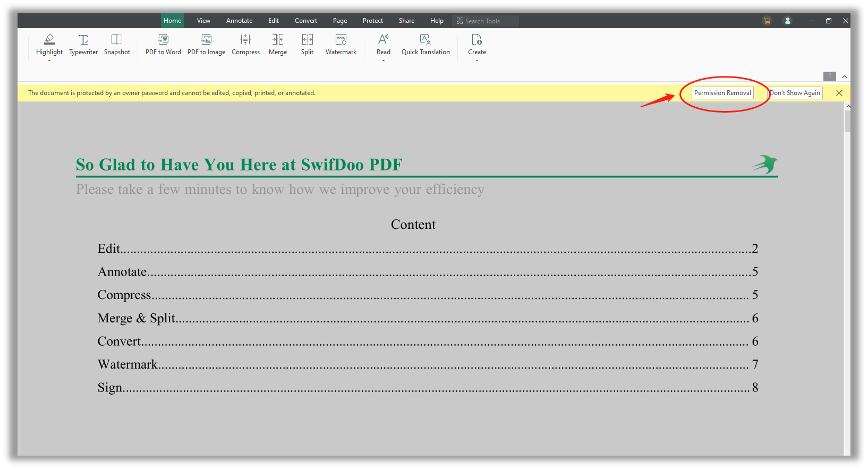Open the Protect tab
Screen dimensions: 868x470
[373, 21]
